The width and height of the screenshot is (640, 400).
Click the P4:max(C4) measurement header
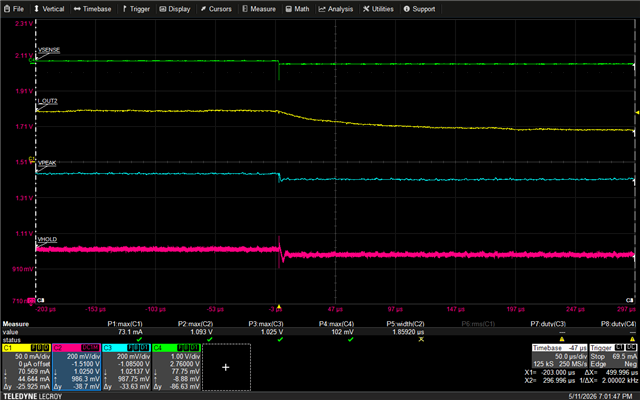click(x=336, y=324)
